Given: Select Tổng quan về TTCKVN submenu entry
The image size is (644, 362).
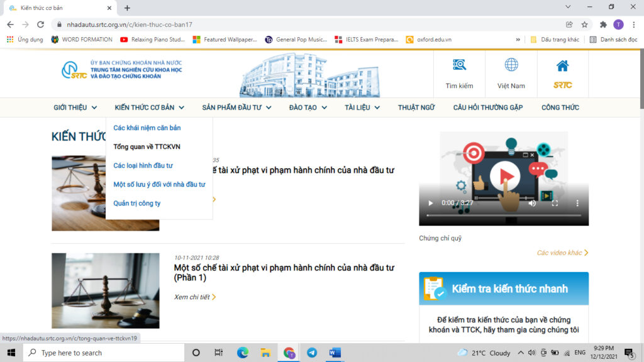Looking at the screenshot, I should click(x=147, y=146).
